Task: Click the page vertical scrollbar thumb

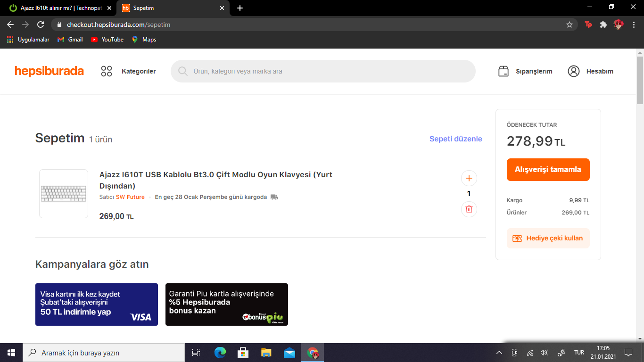Action: tap(640, 80)
